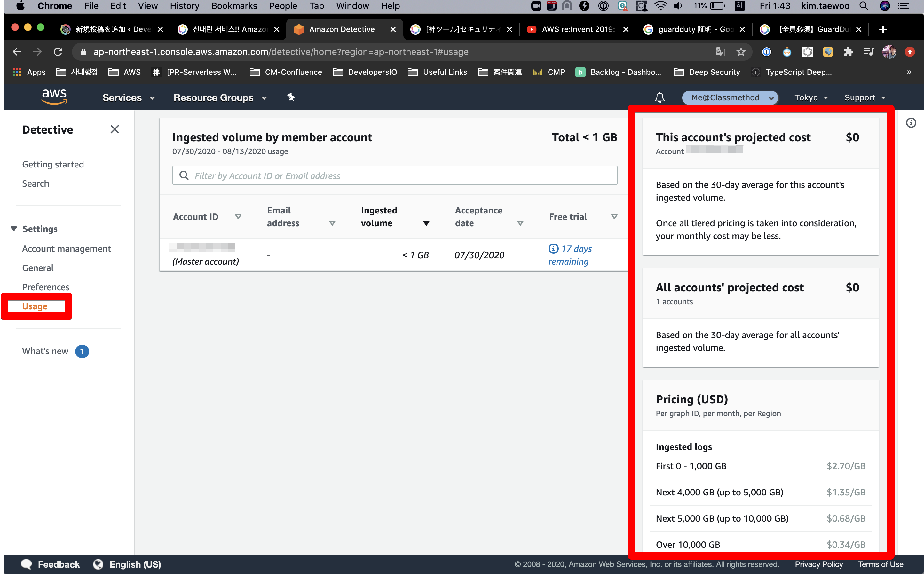Open the Apple menu
The image size is (924, 574).
click(20, 6)
